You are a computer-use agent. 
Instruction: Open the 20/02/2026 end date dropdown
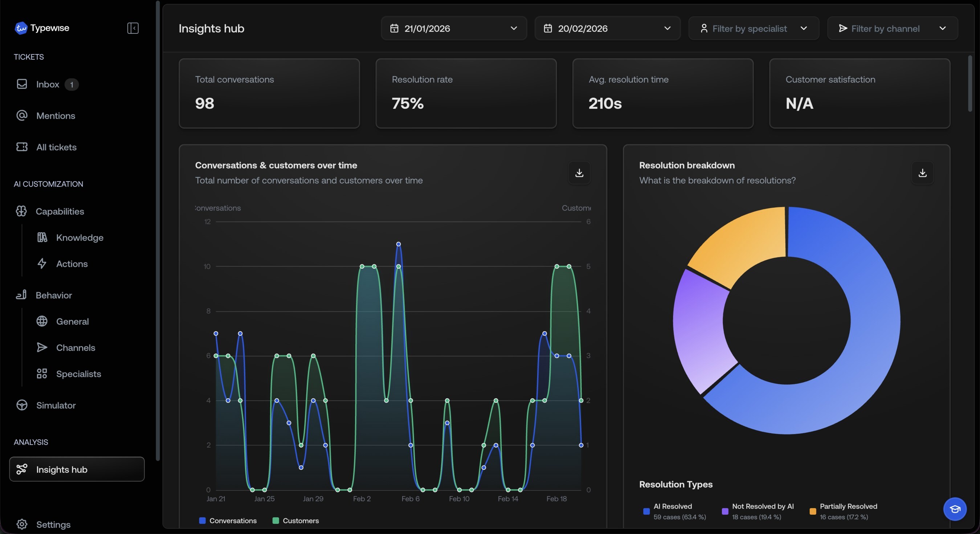[607, 29]
